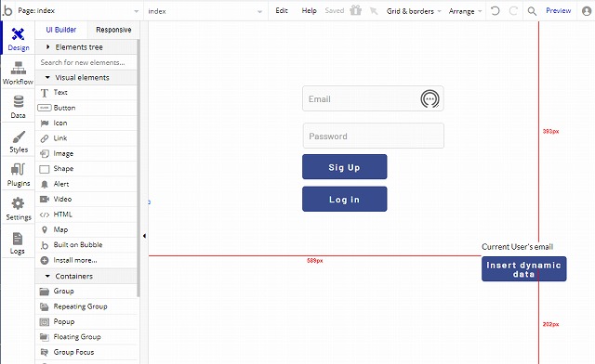Open the Logs section
This screenshot has height=364, width=595.
18,242
